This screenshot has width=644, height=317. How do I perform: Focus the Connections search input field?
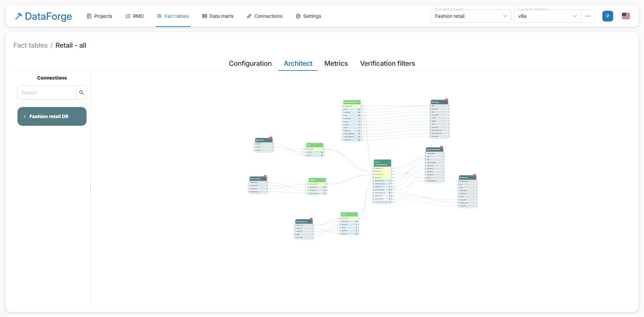tap(47, 93)
